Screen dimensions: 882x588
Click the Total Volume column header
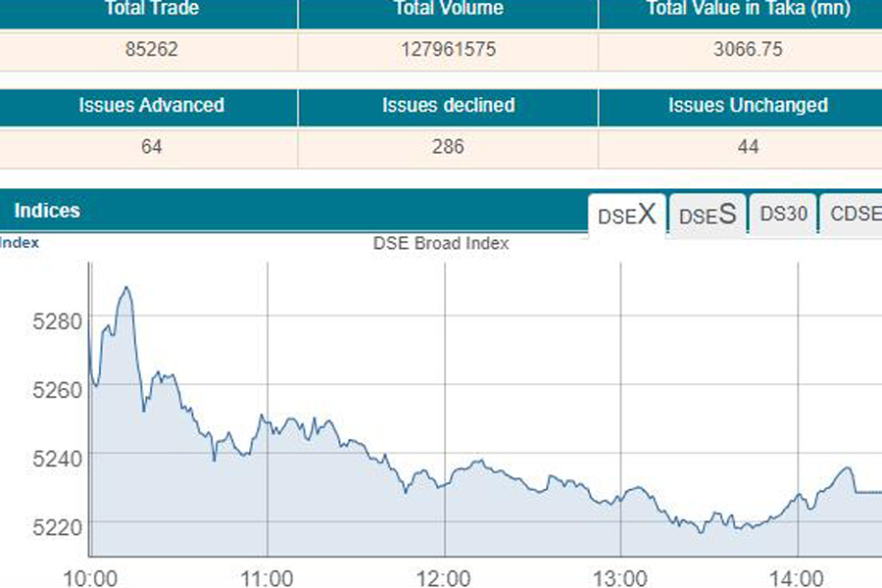[x=448, y=10]
